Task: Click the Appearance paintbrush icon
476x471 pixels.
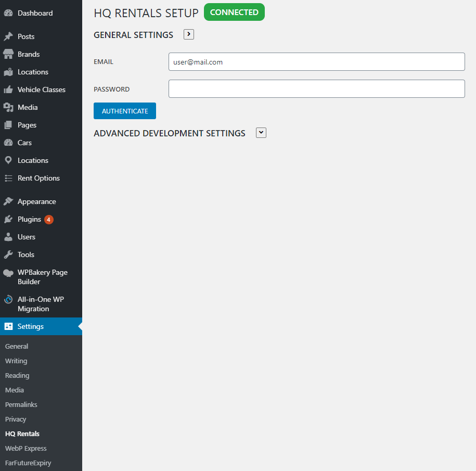Action: 8,201
